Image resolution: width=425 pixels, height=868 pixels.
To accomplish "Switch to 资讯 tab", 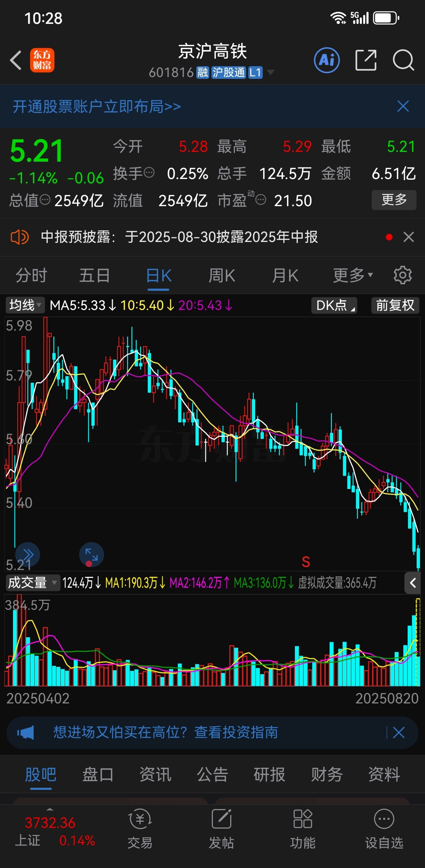I will (x=155, y=775).
